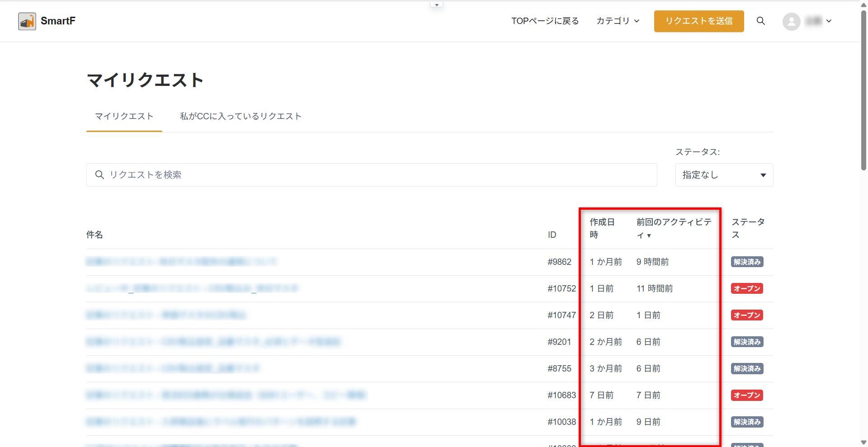Image resolution: width=868 pixels, height=447 pixels.
Task: Click the リクエストを検索 search field
Action: click(x=371, y=175)
